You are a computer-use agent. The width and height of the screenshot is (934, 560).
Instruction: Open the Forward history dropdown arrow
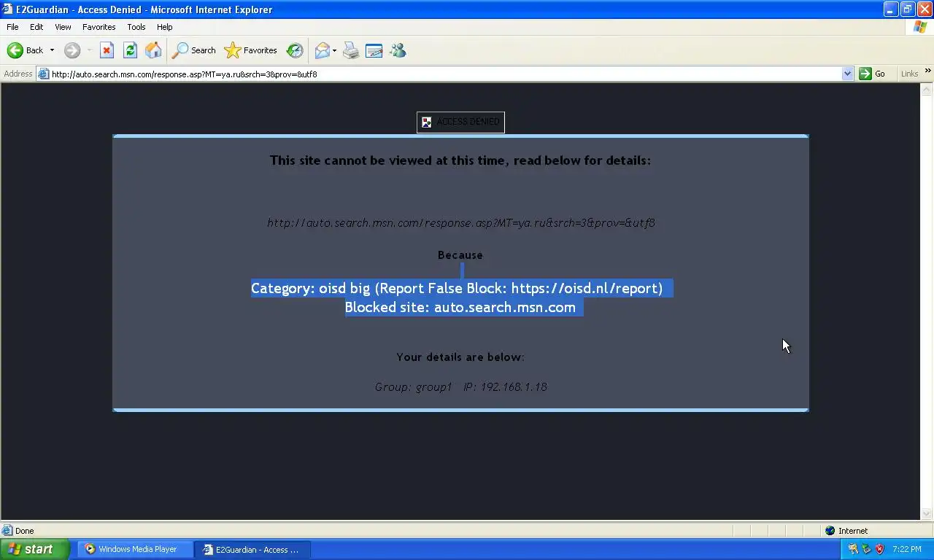tap(89, 50)
